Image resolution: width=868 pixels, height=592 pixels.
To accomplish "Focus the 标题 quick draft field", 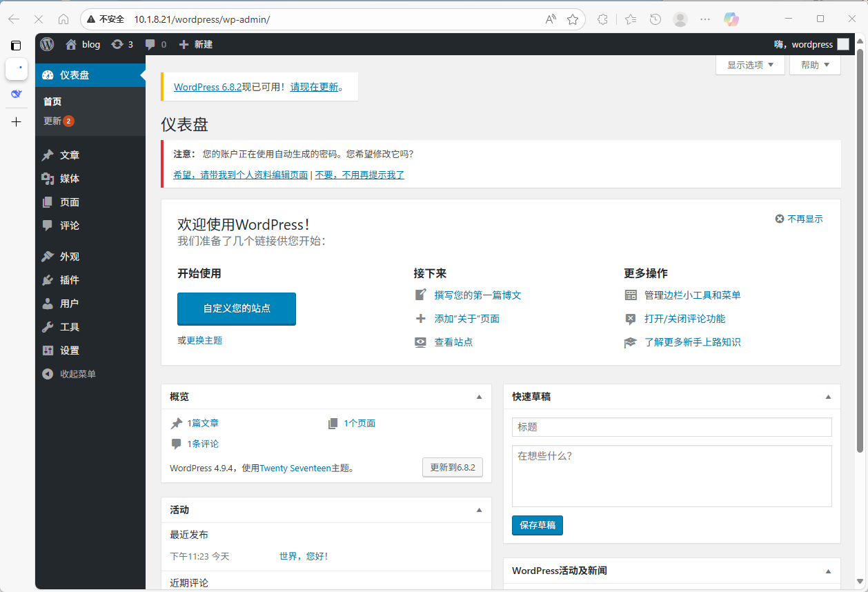I will click(x=672, y=427).
